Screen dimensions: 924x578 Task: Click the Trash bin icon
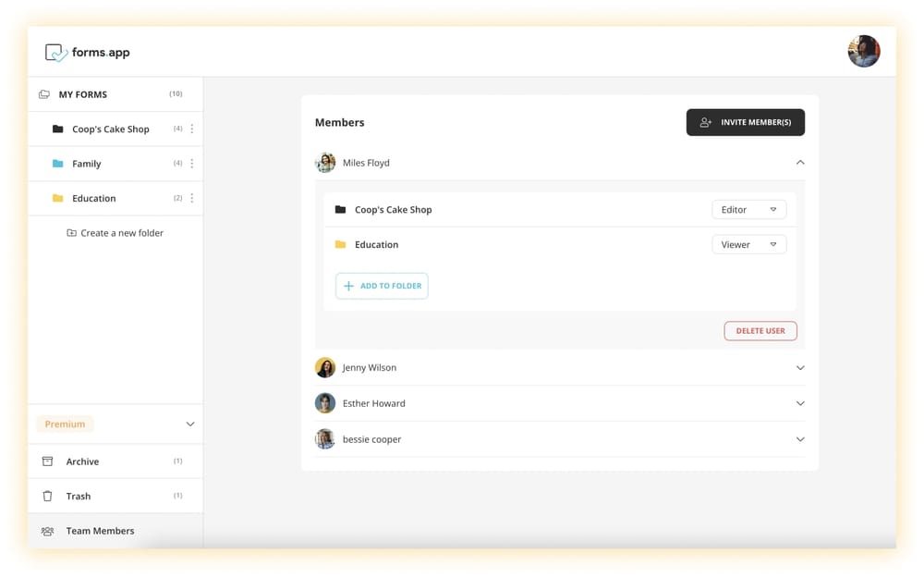pos(48,497)
